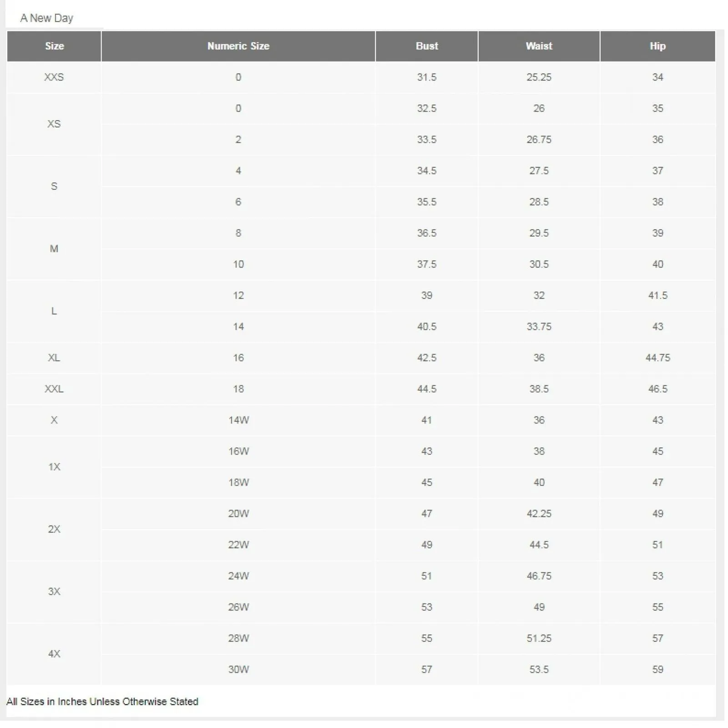Select the 22W numeric size cell
The image size is (728, 728).
click(x=238, y=545)
